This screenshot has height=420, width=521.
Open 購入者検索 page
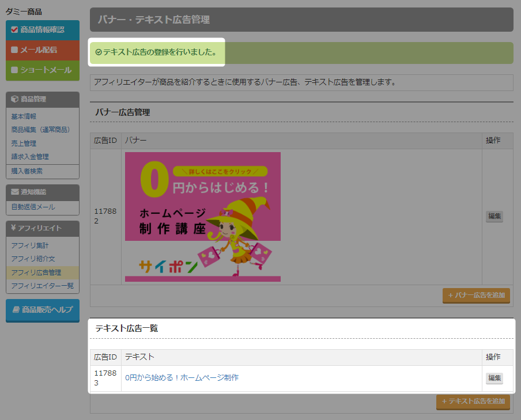(x=27, y=171)
